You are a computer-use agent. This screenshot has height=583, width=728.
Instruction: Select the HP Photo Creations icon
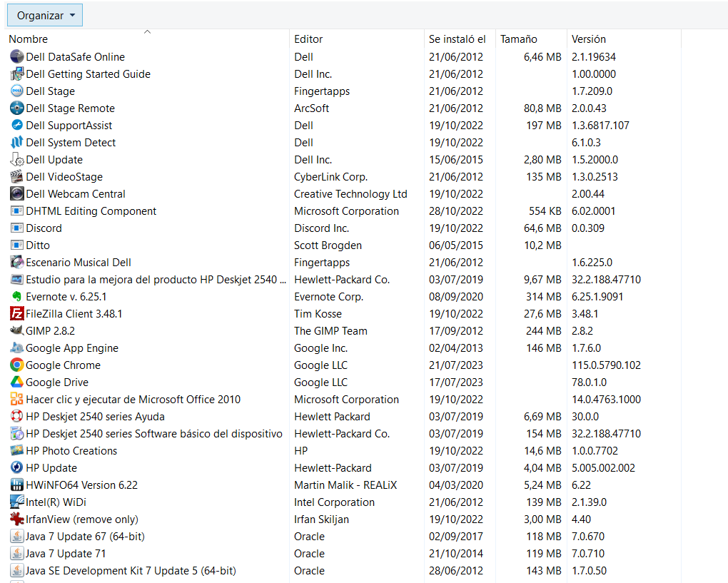16,451
